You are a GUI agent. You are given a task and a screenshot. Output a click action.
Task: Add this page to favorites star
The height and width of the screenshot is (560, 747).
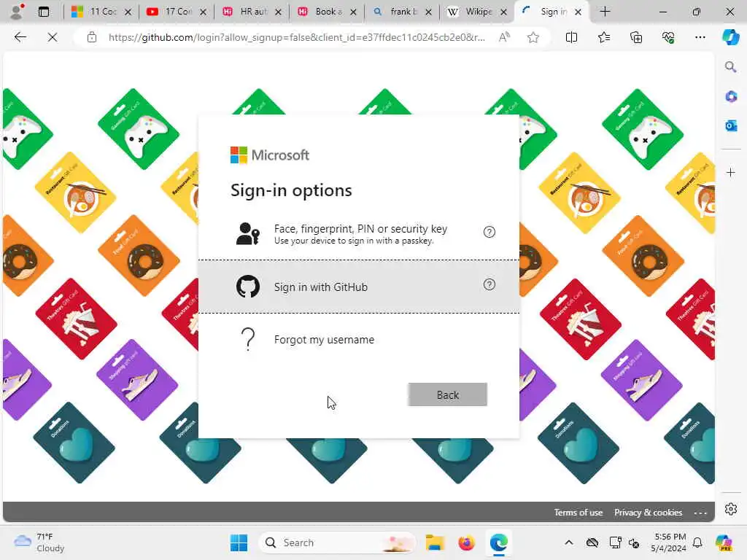click(x=533, y=37)
